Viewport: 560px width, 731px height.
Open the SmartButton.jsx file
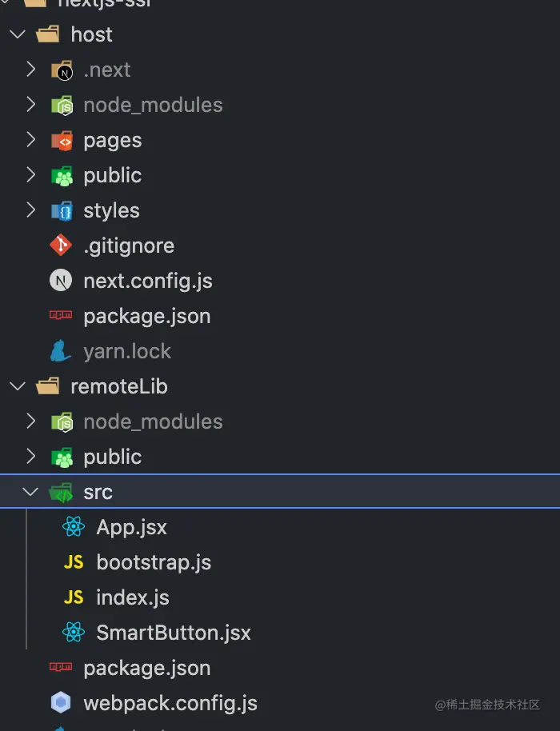pyautogui.click(x=174, y=633)
